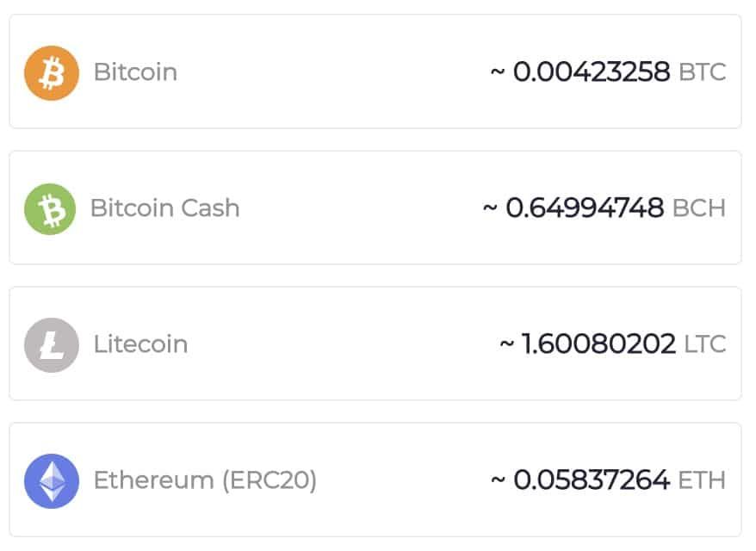
Task: Select the Litecoin name label
Action: (140, 344)
